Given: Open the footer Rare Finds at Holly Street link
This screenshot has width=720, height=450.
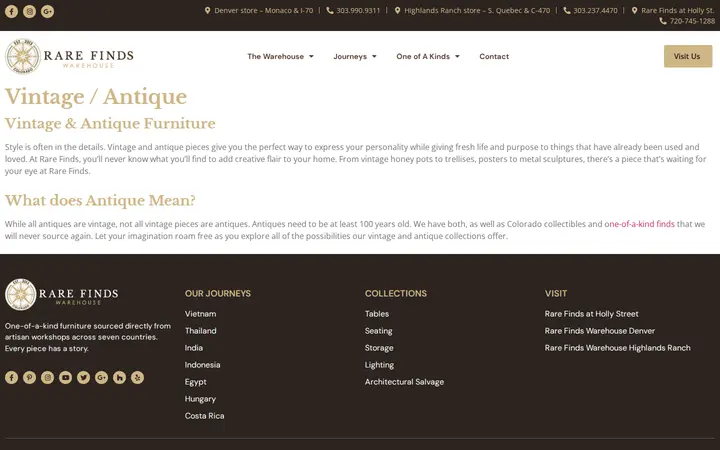Looking at the screenshot, I should [591, 314].
